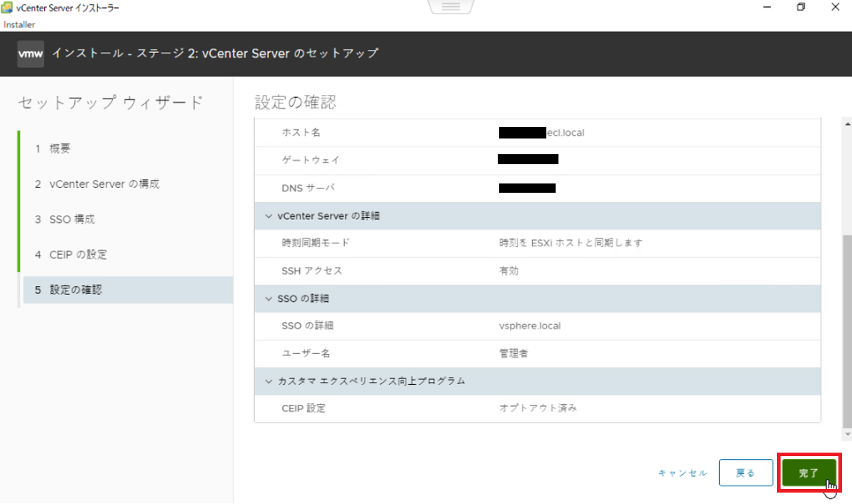Screen dimensions: 852x504
Task: Open the Installer menu
Action: pyautogui.click(x=19, y=24)
